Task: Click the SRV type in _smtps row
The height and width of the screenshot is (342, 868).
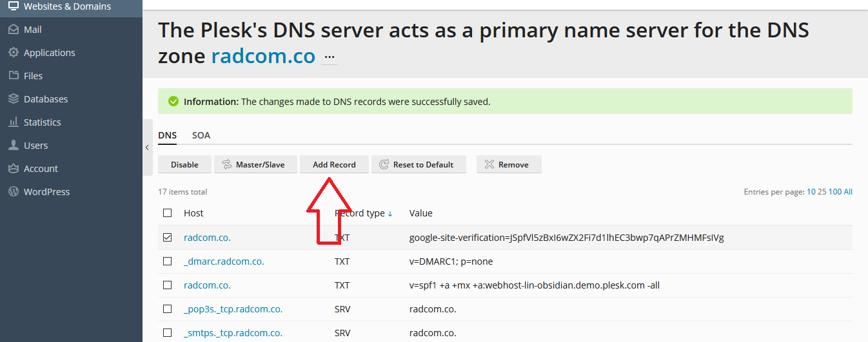Action: [342, 333]
